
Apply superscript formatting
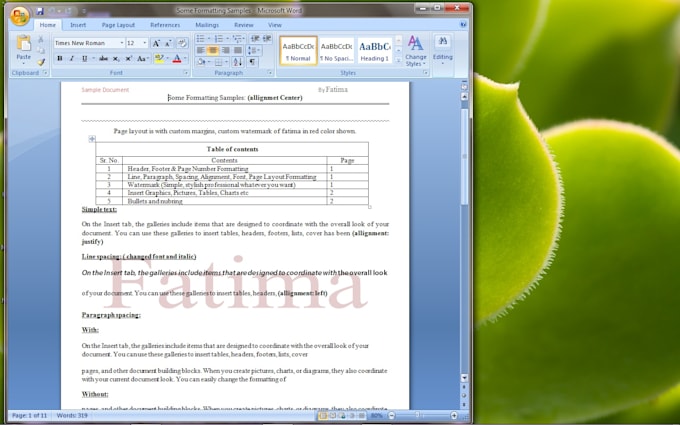pos(128,59)
